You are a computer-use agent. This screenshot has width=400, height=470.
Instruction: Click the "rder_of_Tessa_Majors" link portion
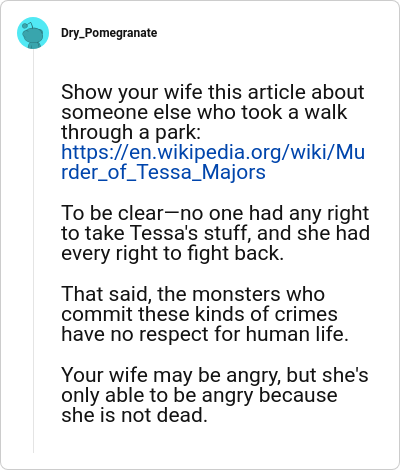pos(163,173)
